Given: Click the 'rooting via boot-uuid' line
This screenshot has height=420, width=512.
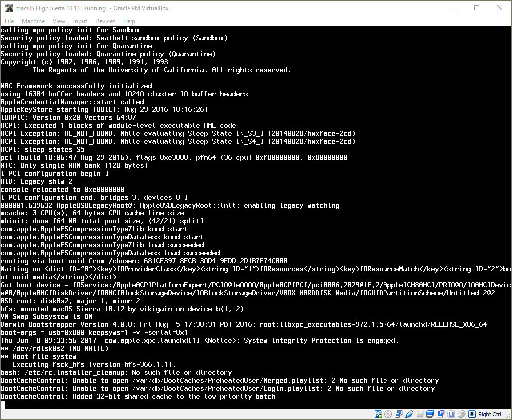Looking at the screenshot, I should (x=144, y=261).
